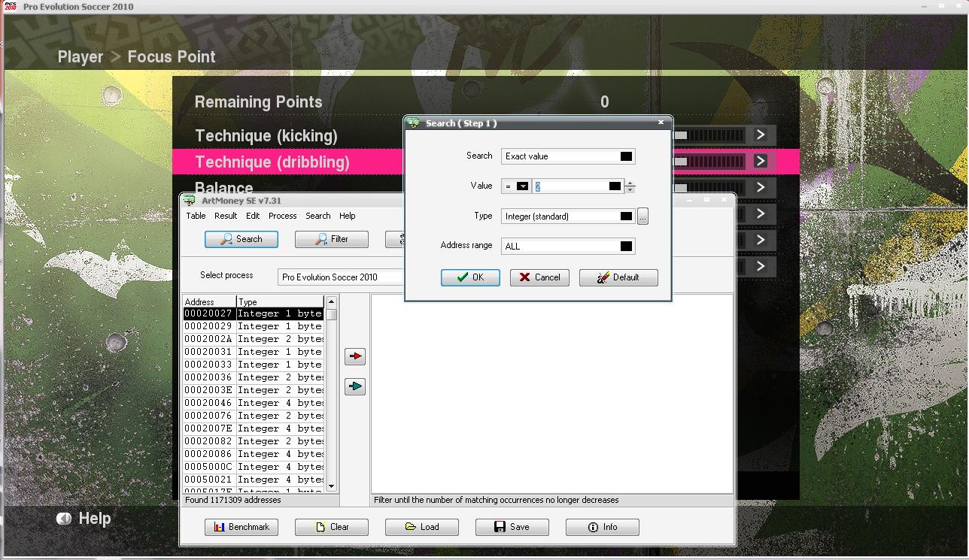Click the Technique (dribbling) level bar

(709, 162)
